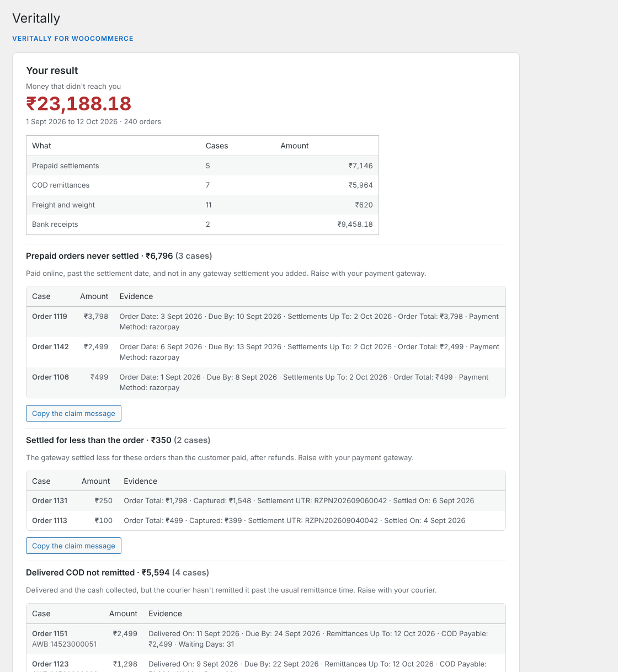Select the Order 1142 case label

50,347
